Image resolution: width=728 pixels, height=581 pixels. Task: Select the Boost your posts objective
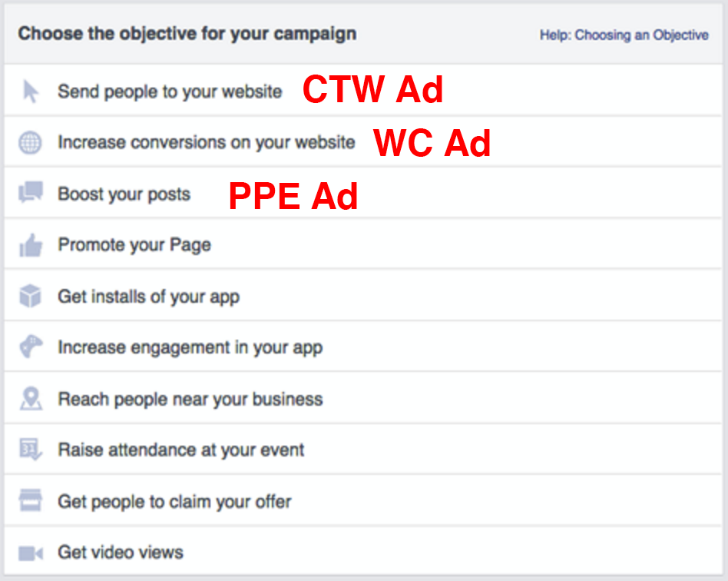[363, 193]
